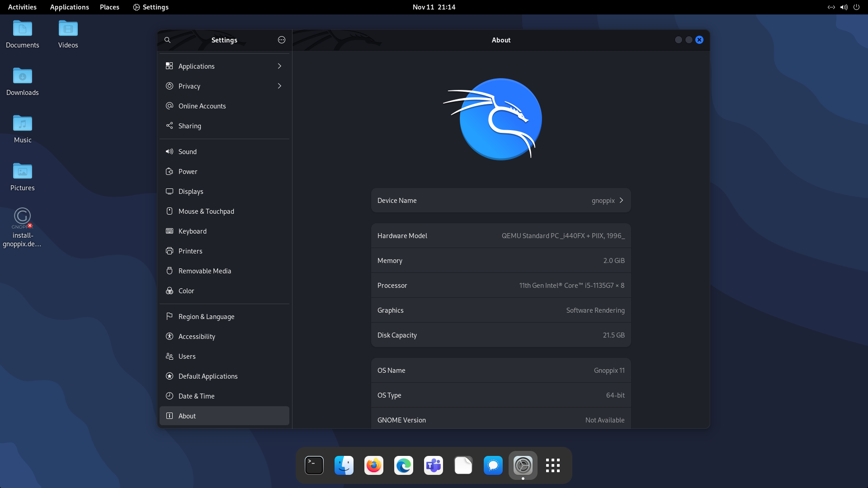
Task: Open the Settings app menu in top bar
Action: [151, 7]
